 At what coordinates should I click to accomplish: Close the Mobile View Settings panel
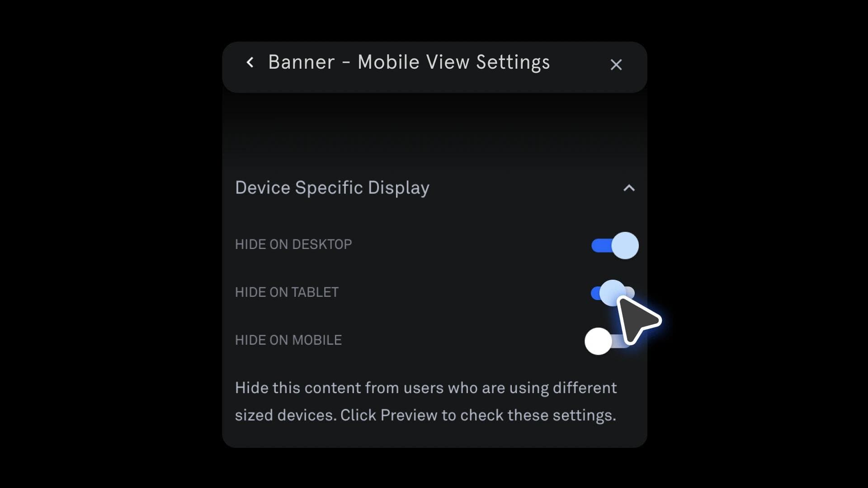[x=617, y=64]
